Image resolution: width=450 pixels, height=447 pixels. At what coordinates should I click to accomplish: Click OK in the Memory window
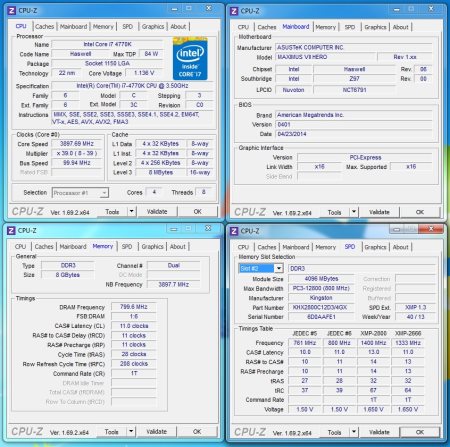197,432
